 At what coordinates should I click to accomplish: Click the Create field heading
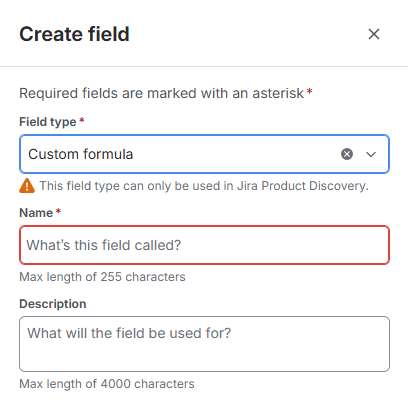(74, 34)
